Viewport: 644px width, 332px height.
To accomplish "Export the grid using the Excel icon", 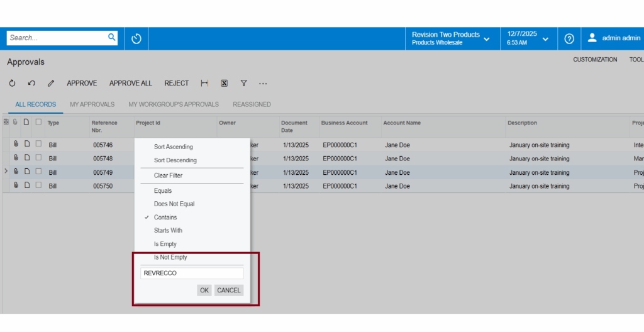I will click(224, 83).
